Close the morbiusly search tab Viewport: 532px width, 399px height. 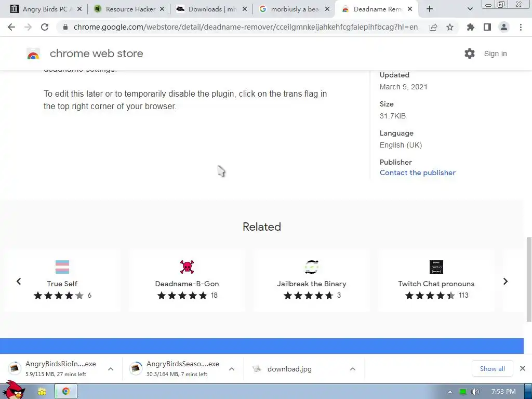[x=327, y=9]
